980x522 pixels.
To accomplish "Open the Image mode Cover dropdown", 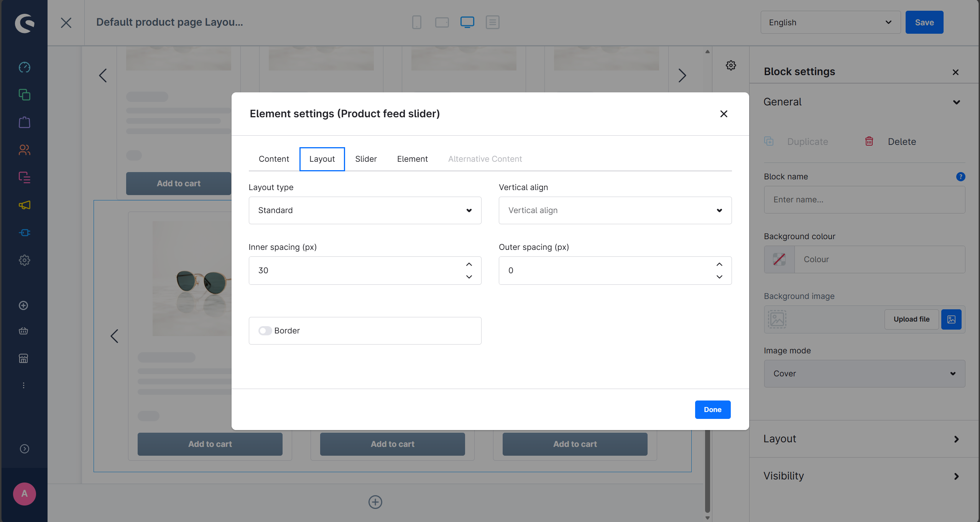I will click(864, 374).
